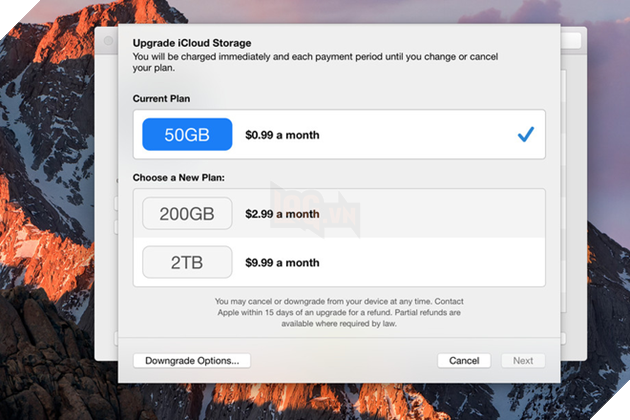Click the background window's gray close button
Screen dimensions: 630x420
(x=108, y=41)
